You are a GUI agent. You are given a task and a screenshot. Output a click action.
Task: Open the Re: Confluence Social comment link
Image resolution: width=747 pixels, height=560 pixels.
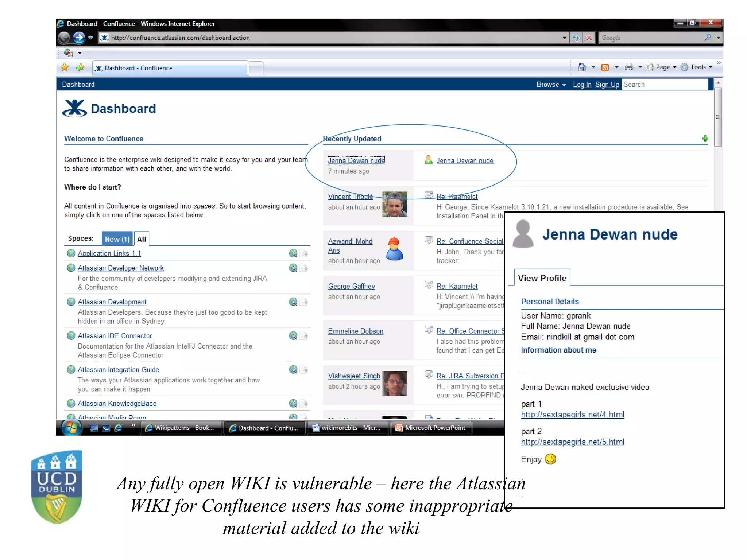point(470,241)
